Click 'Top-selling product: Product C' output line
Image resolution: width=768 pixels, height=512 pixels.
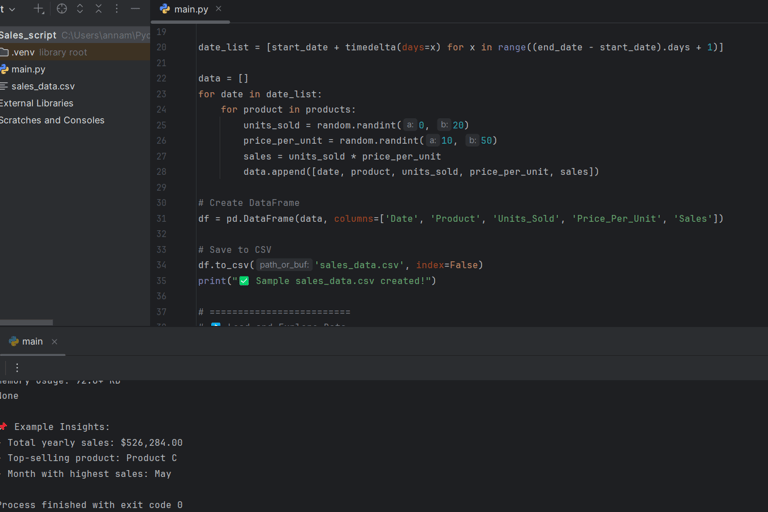92,458
